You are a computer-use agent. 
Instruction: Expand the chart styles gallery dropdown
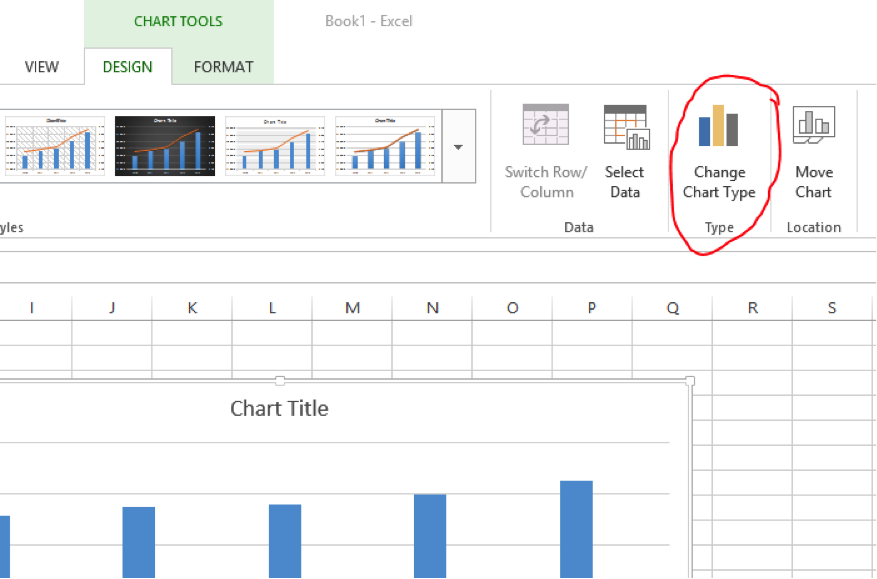pos(458,147)
